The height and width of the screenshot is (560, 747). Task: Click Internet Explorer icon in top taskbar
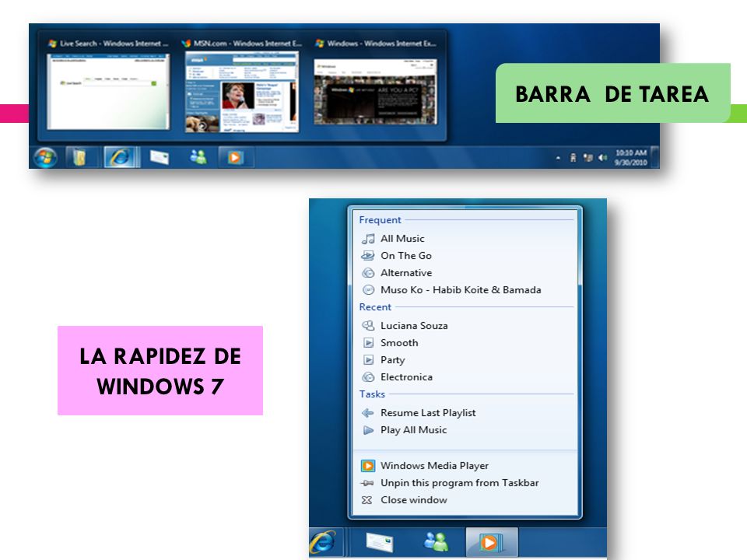121,157
